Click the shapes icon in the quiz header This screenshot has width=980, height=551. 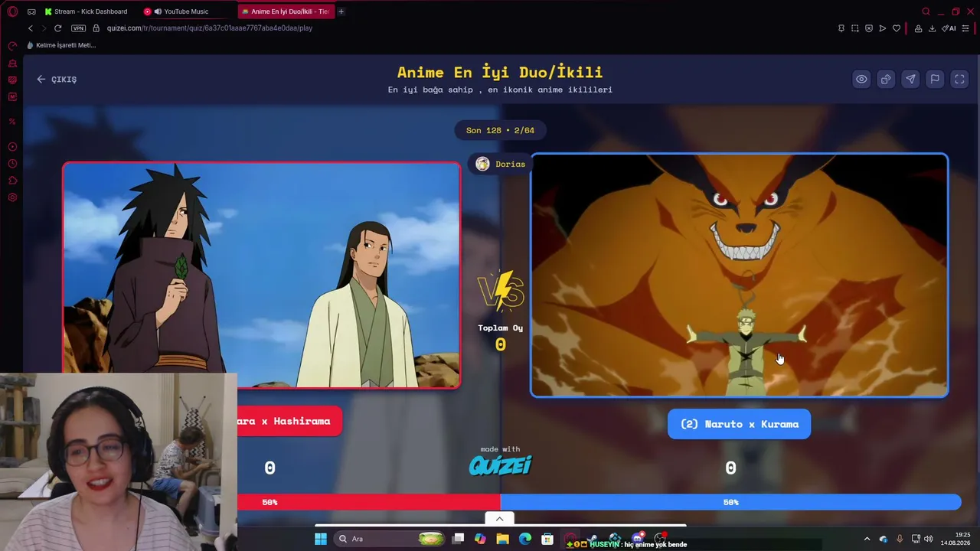[x=886, y=79]
